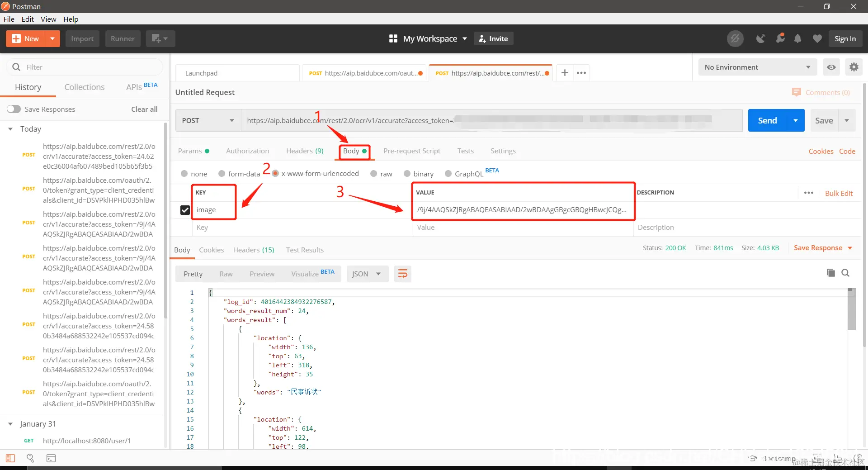Open the wrench settings icon in header
This screenshot has width=868, height=470.
(x=780, y=39)
